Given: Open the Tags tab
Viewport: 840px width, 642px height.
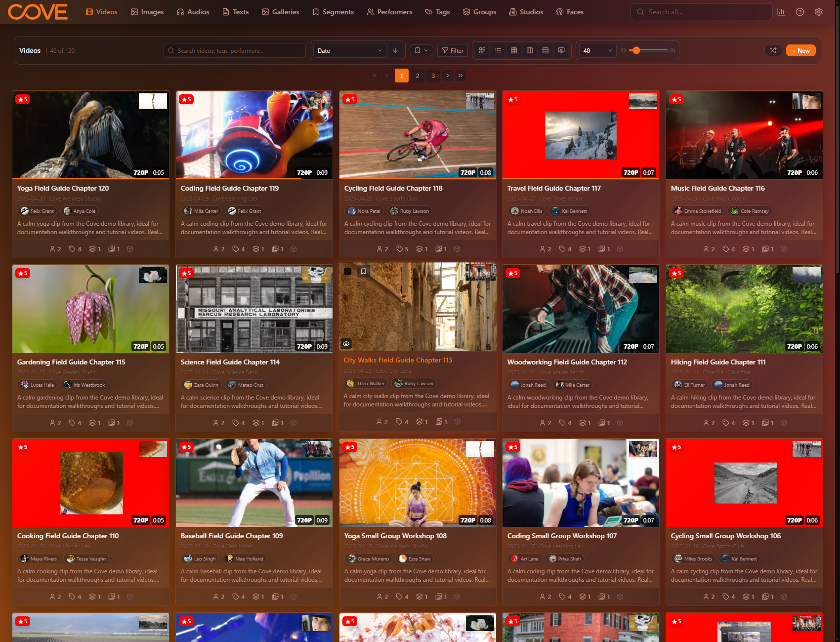Looking at the screenshot, I should tap(438, 12).
